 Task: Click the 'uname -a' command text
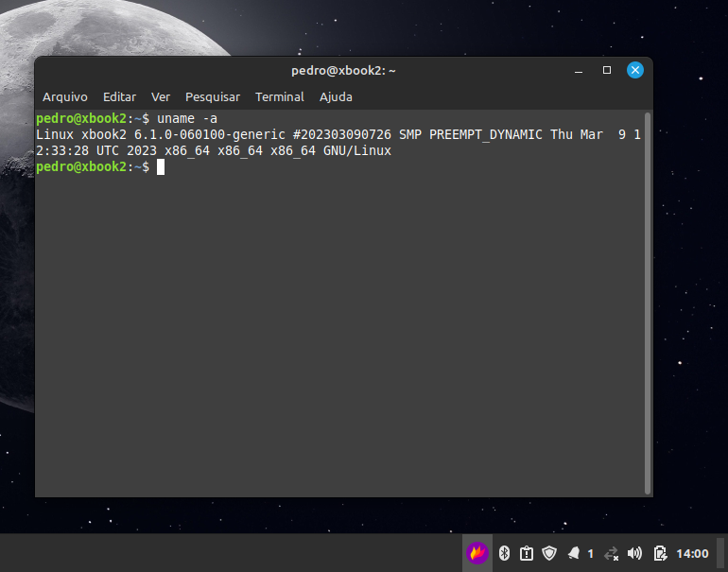point(187,119)
